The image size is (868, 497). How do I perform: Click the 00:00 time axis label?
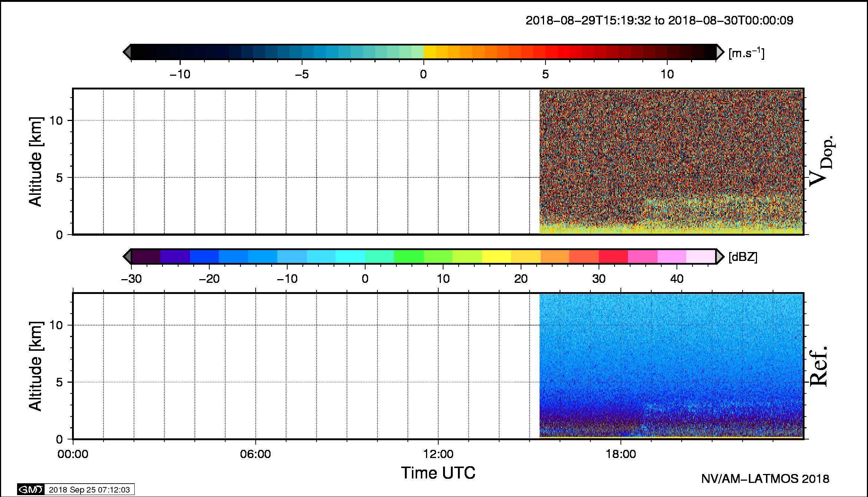point(73,454)
